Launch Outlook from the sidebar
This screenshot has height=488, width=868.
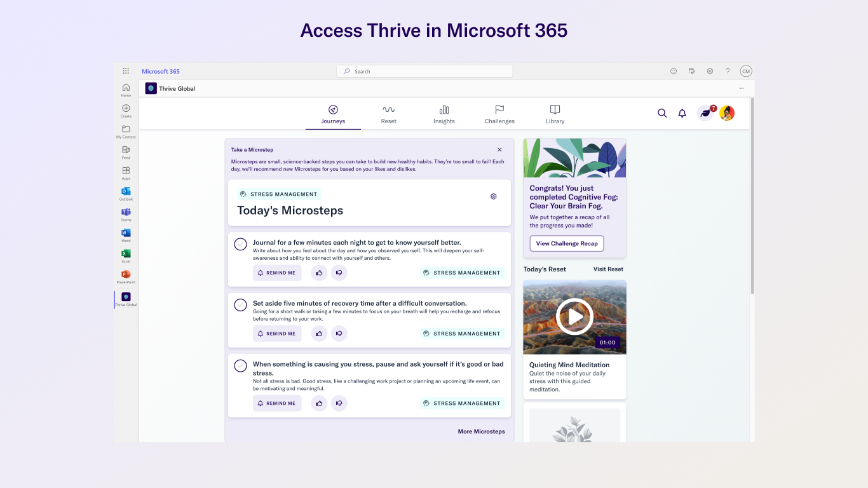click(126, 194)
